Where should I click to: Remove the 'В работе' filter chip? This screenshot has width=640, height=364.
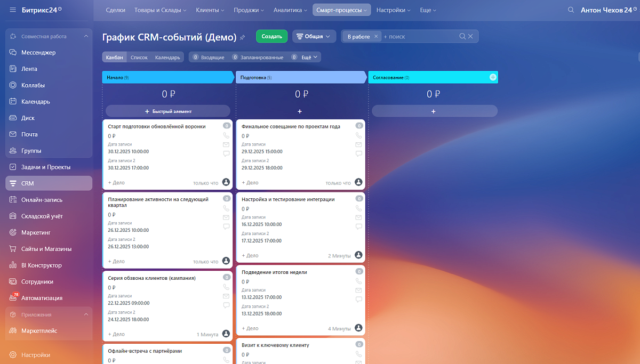[x=375, y=36]
